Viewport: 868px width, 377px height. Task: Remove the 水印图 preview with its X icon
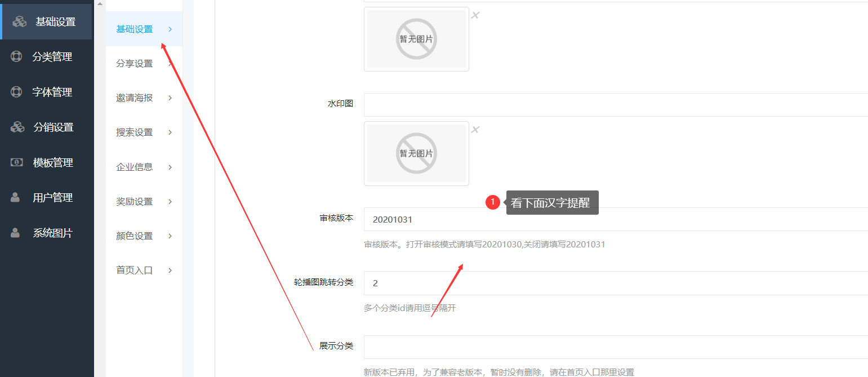point(475,130)
